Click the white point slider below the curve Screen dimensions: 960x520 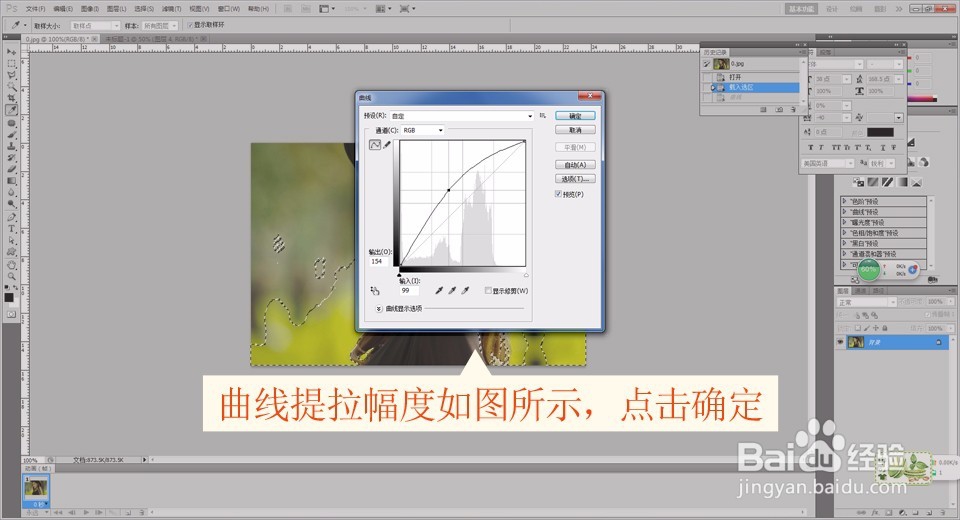point(526,274)
